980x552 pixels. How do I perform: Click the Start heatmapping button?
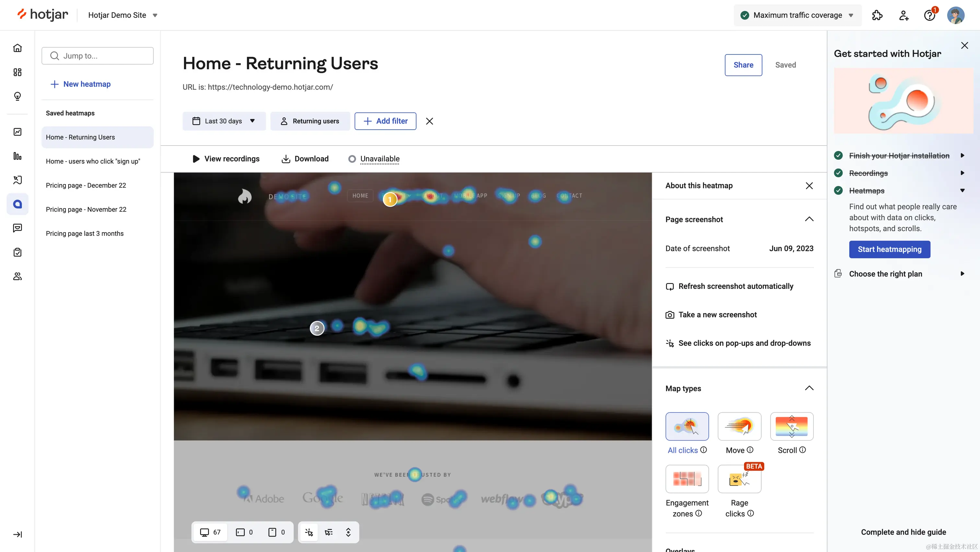coord(890,250)
